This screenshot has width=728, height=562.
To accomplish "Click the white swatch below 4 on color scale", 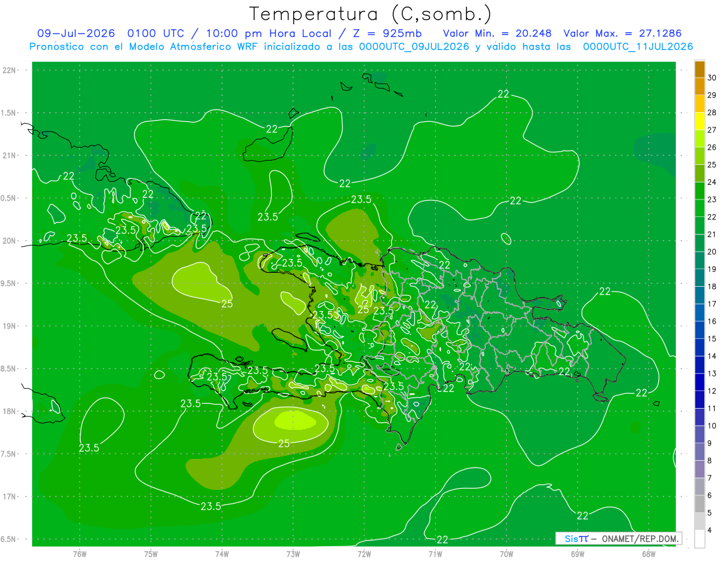I will 699,538.
